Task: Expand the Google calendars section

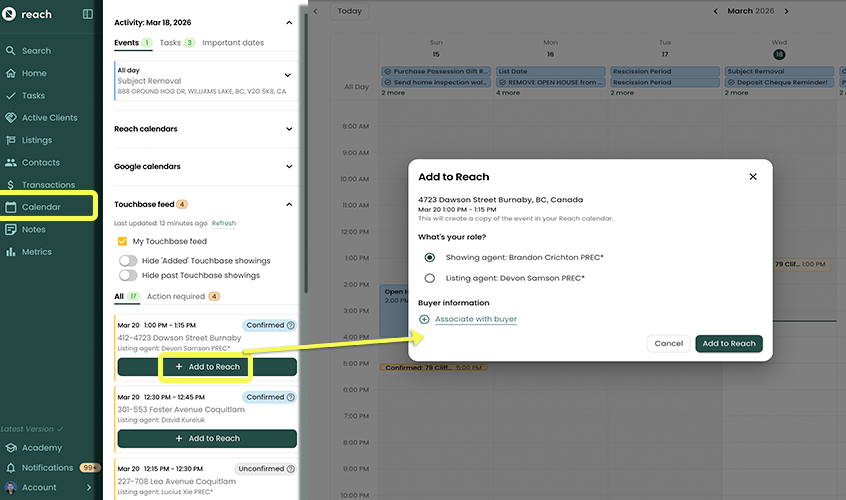Action: point(289,167)
